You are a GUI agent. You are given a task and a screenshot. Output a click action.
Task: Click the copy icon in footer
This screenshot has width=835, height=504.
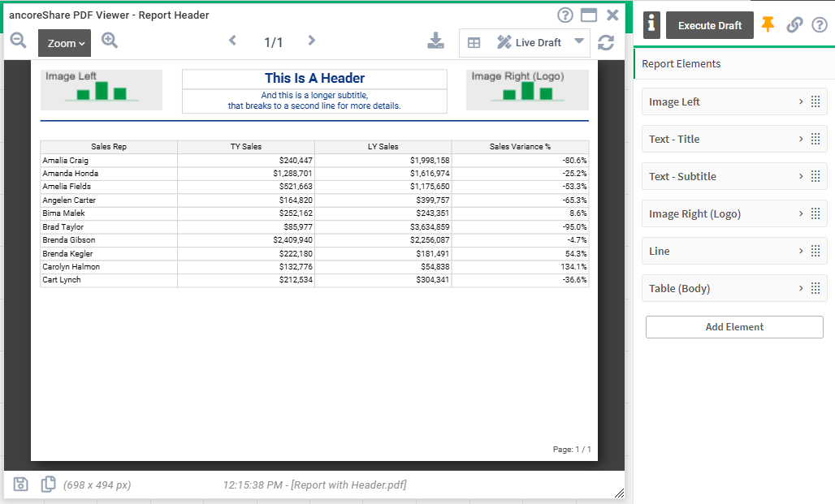48,484
